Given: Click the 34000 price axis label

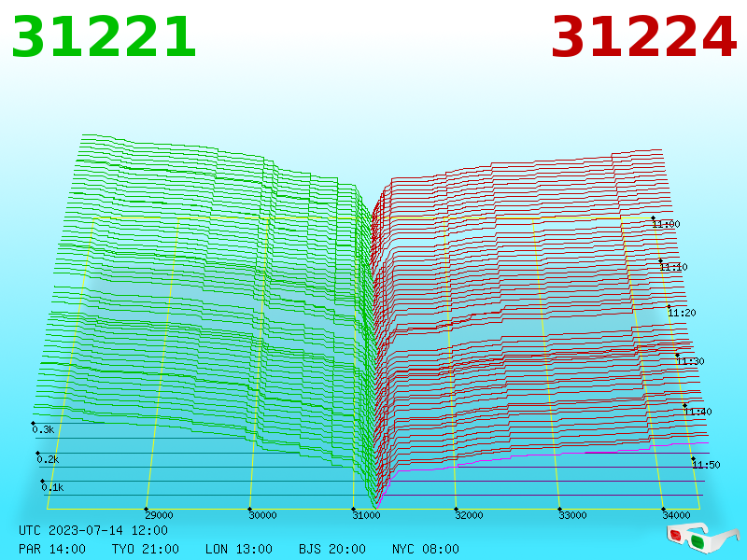Looking at the screenshot, I should point(676,515).
